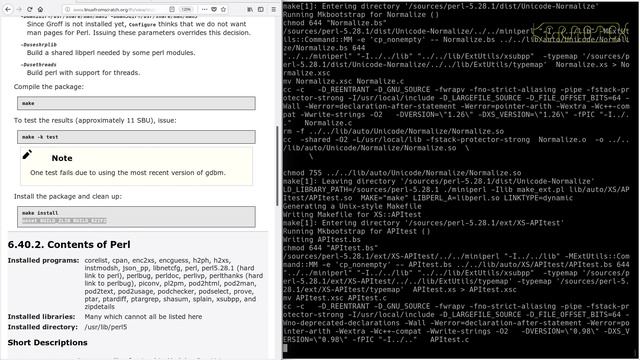Click the Note pencil icon
Viewport: 640px width, 360px height.
[x=27, y=155]
